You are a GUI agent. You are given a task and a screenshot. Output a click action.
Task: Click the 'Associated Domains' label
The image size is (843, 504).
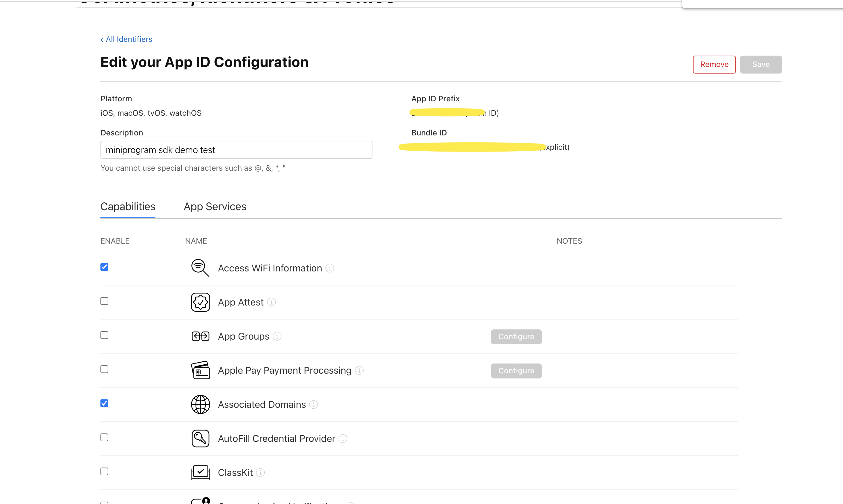pos(262,404)
